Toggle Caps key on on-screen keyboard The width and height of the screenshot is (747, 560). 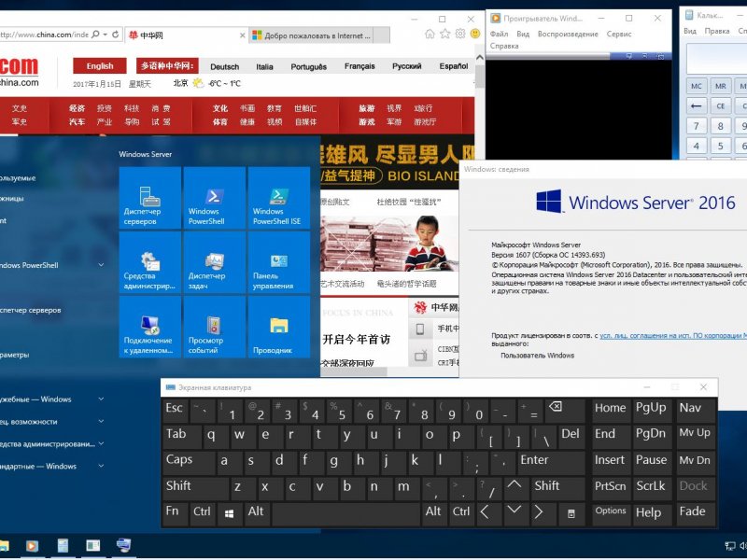click(188, 461)
